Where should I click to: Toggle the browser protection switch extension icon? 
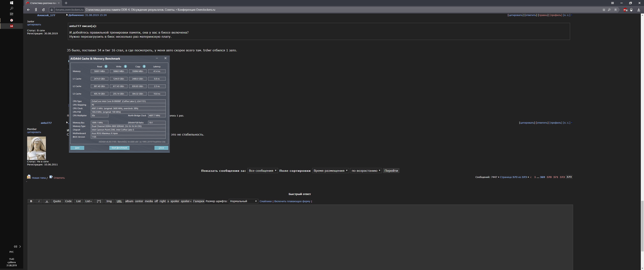pos(631,10)
